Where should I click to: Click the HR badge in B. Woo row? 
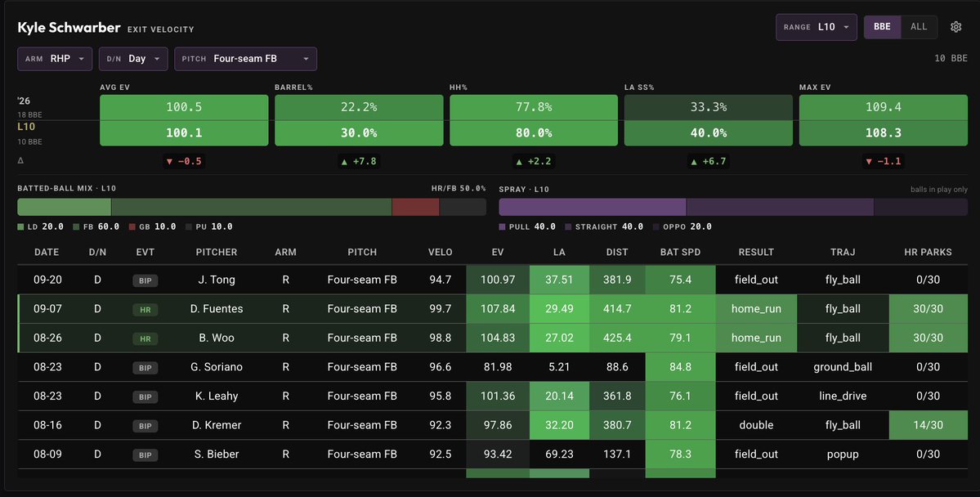(145, 339)
